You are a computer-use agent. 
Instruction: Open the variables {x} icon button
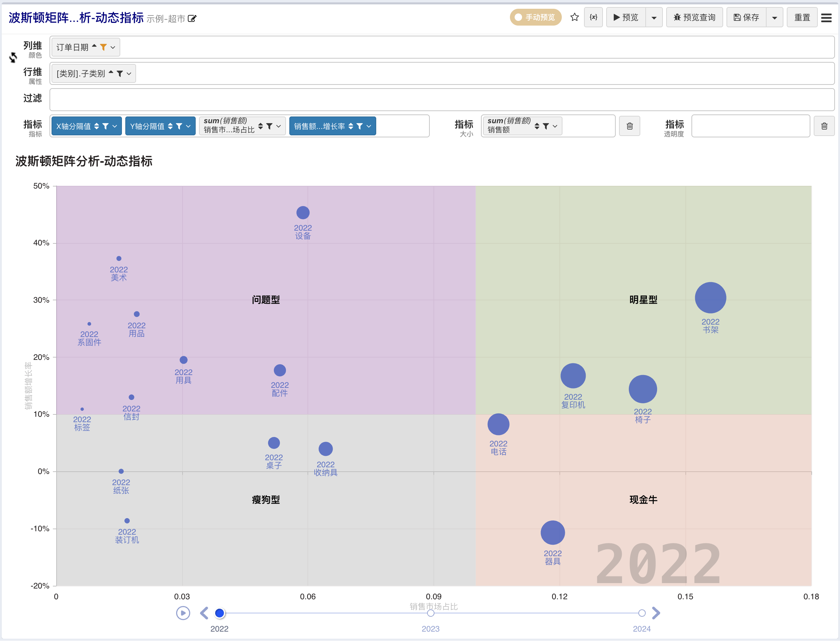(x=593, y=17)
